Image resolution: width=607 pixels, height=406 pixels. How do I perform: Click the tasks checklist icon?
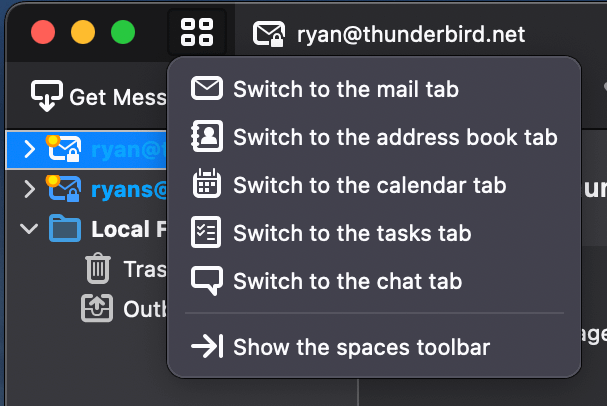pyautogui.click(x=206, y=232)
